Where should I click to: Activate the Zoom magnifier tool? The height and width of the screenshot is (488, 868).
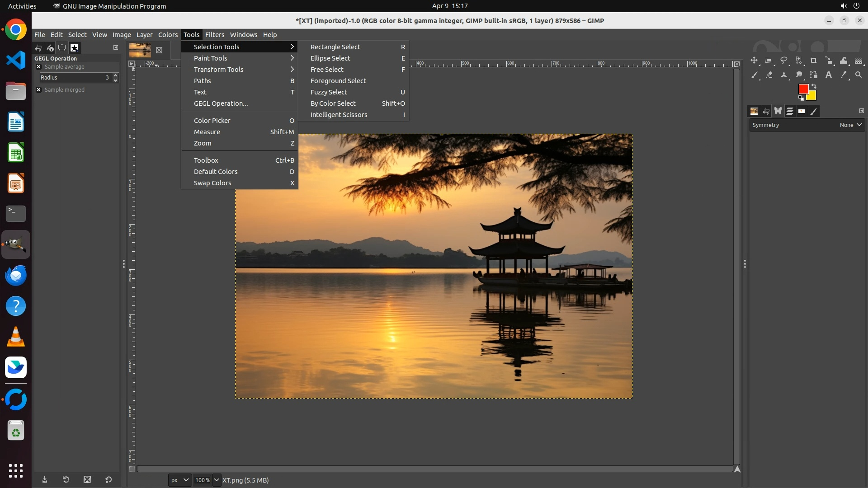coord(859,75)
